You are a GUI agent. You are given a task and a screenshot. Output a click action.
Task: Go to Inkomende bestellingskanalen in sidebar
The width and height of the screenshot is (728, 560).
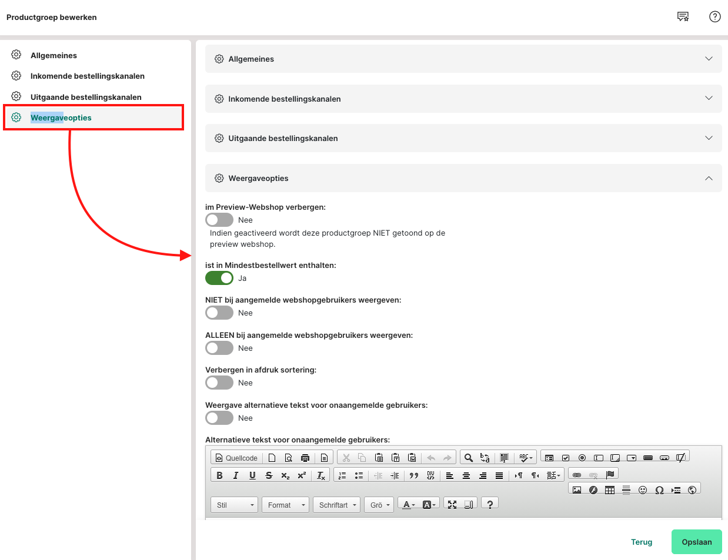point(87,76)
